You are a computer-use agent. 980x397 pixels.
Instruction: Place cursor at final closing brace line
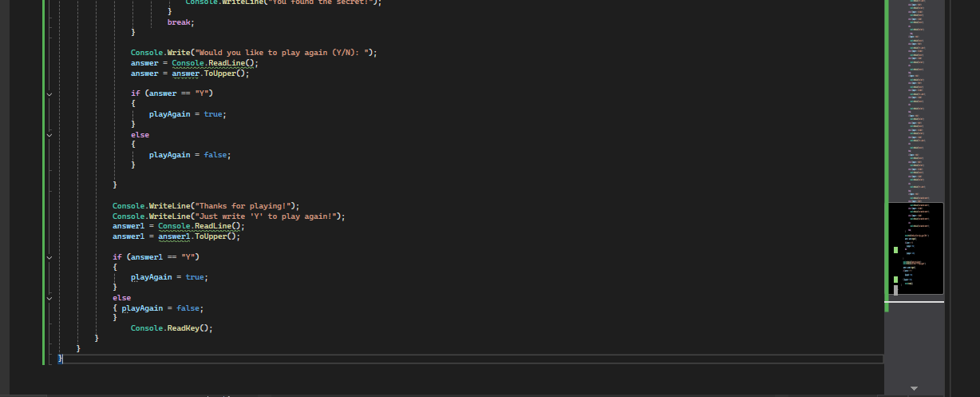tap(471, 359)
